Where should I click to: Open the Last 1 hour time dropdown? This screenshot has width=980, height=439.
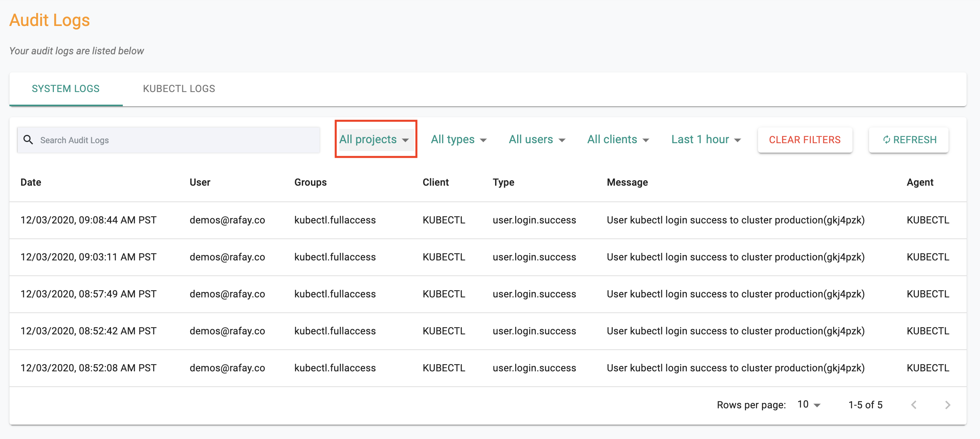[x=706, y=139]
